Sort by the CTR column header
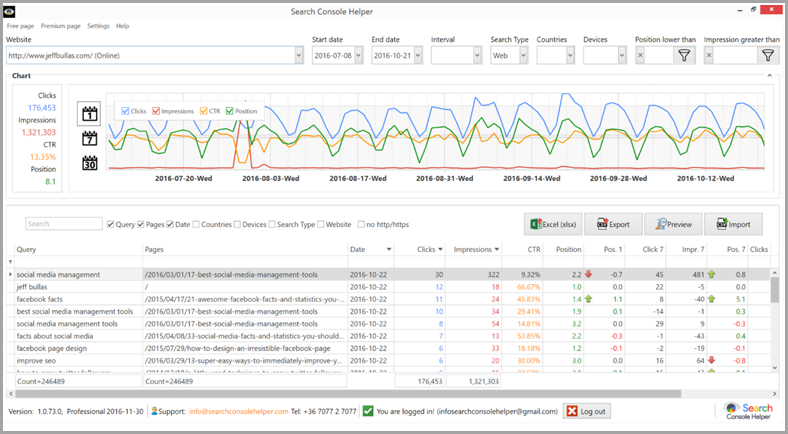The image size is (788, 434). point(522,249)
